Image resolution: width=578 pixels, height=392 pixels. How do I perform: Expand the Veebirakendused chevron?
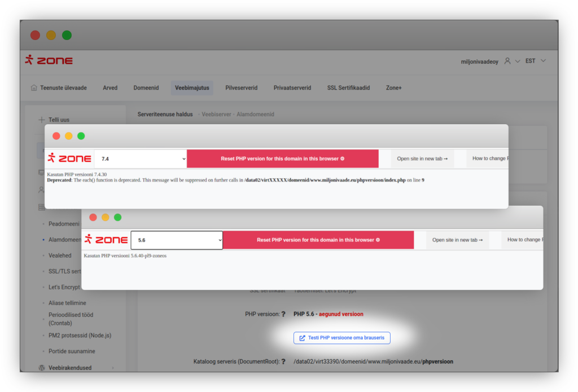click(113, 368)
